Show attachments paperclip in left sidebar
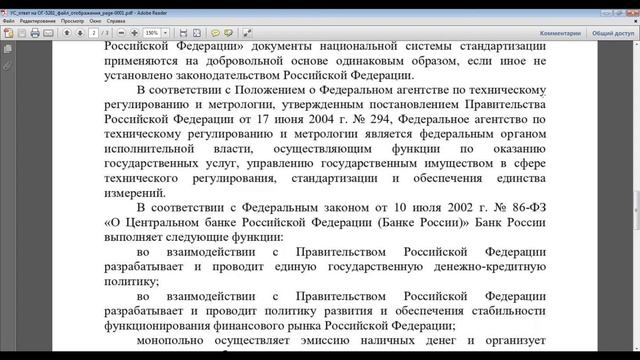This screenshot has height=360, width=640. pos(7,65)
